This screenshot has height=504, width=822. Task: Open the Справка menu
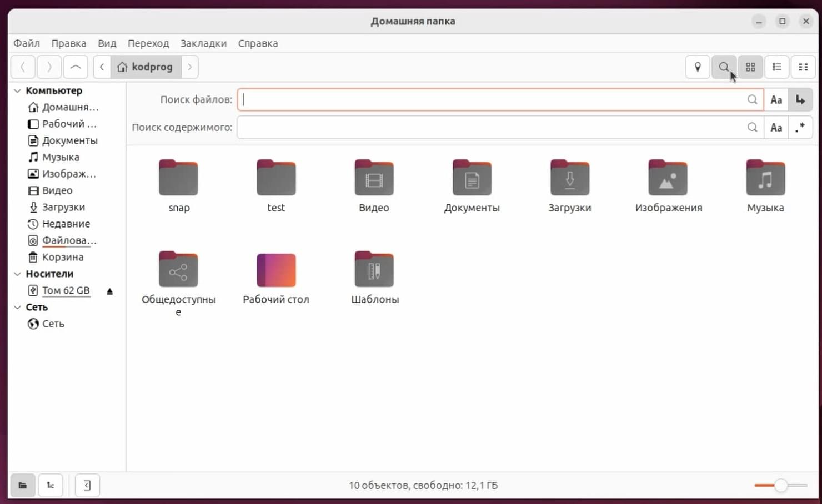pos(258,43)
